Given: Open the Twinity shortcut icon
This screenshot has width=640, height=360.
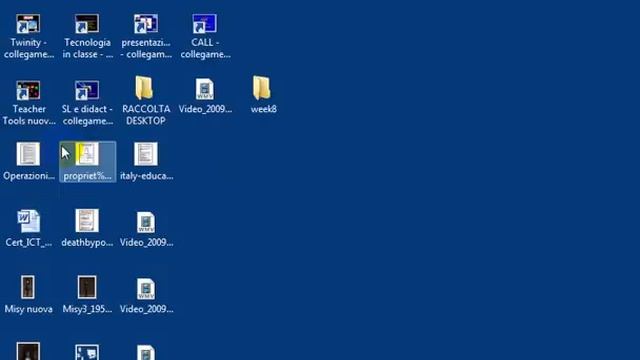Looking at the screenshot, I should (x=28, y=24).
